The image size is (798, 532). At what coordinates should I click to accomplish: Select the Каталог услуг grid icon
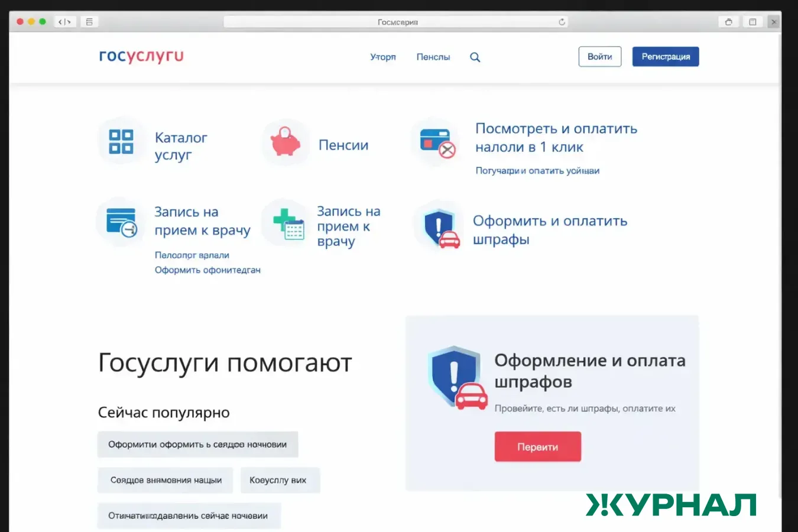click(x=121, y=141)
